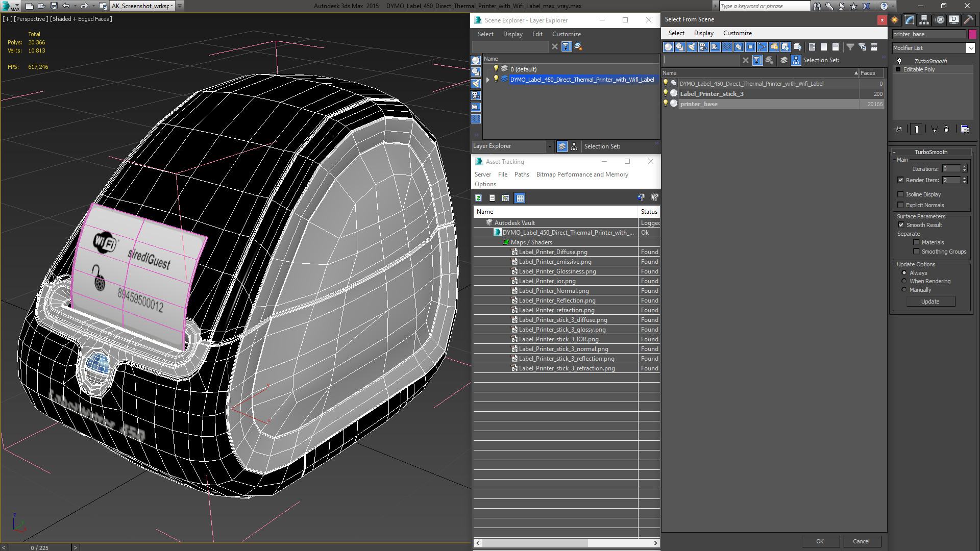Open the Motion tab in command panel

(940, 20)
